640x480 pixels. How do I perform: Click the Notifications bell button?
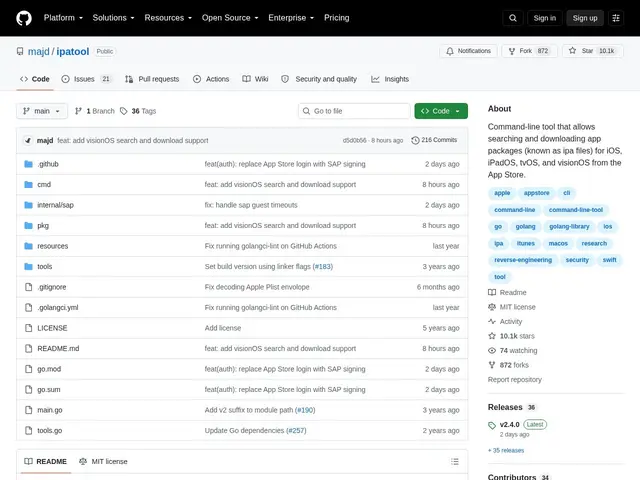pyautogui.click(x=468, y=51)
